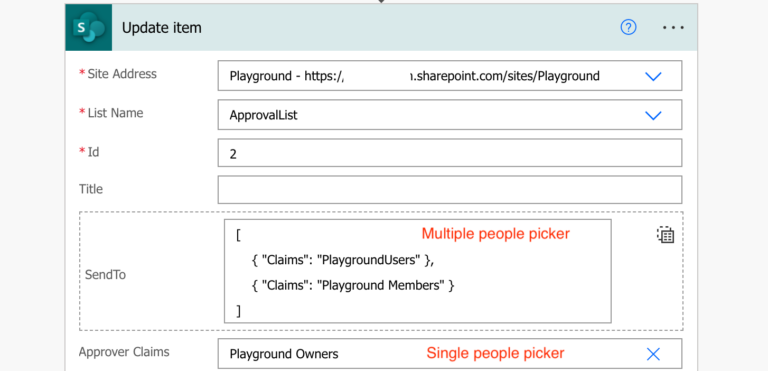Click into the Id field containing 2

coord(450,153)
